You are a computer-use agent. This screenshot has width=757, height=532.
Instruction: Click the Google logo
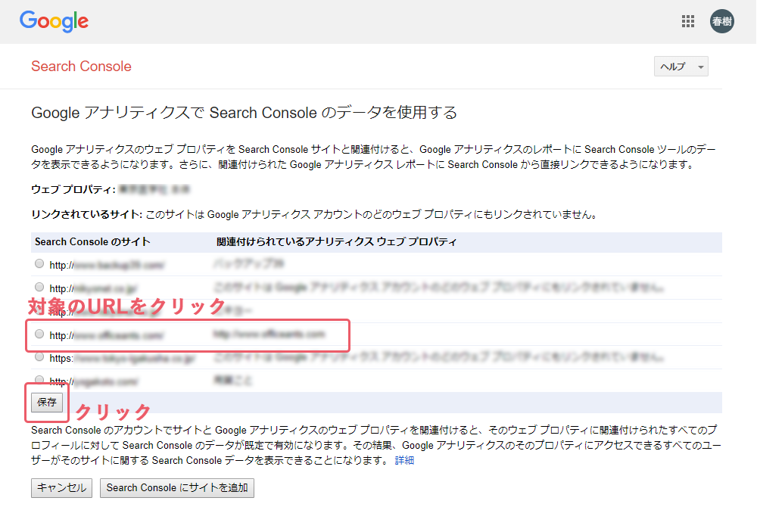[x=53, y=21]
